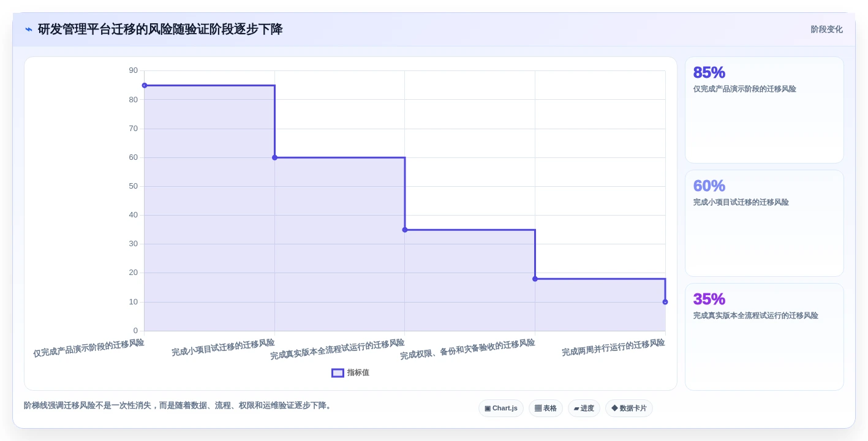The width and height of the screenshot is (868, 441).
Task: Toggle the 指标值 legend item
Action: coord(350,372)
